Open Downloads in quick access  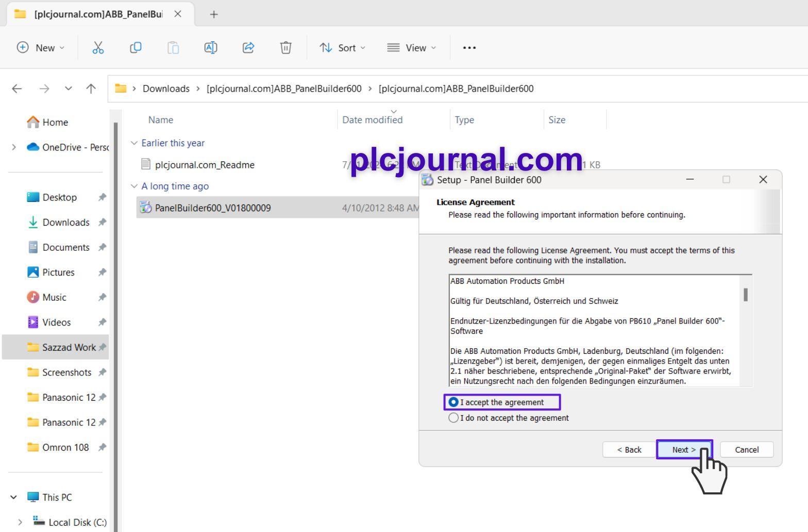pos(65,222)
